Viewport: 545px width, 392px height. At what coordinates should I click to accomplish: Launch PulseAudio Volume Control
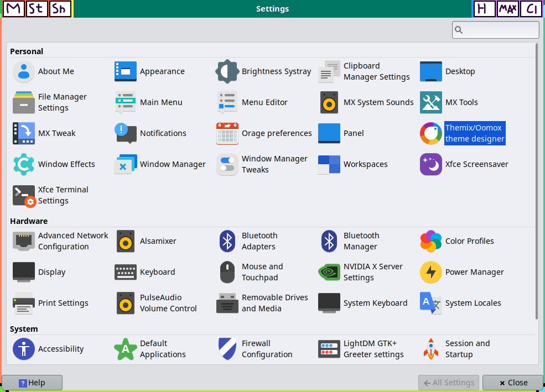(x=126, y=303)
